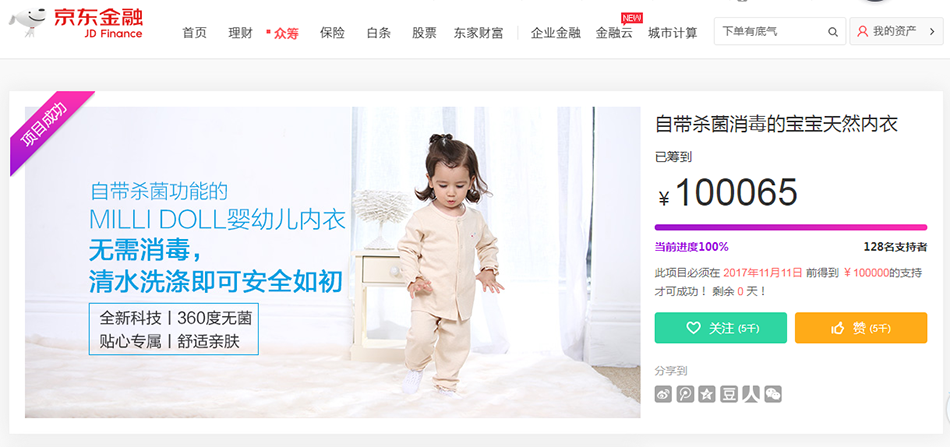Click the 赞 like button
Image resolution: width=950 pixels, height=447 pixels.
(861, 328)
